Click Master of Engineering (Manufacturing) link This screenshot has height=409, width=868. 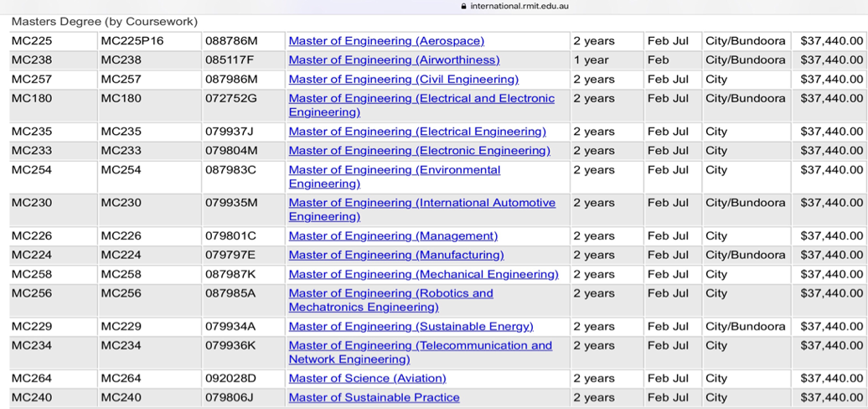pos(396,256)
